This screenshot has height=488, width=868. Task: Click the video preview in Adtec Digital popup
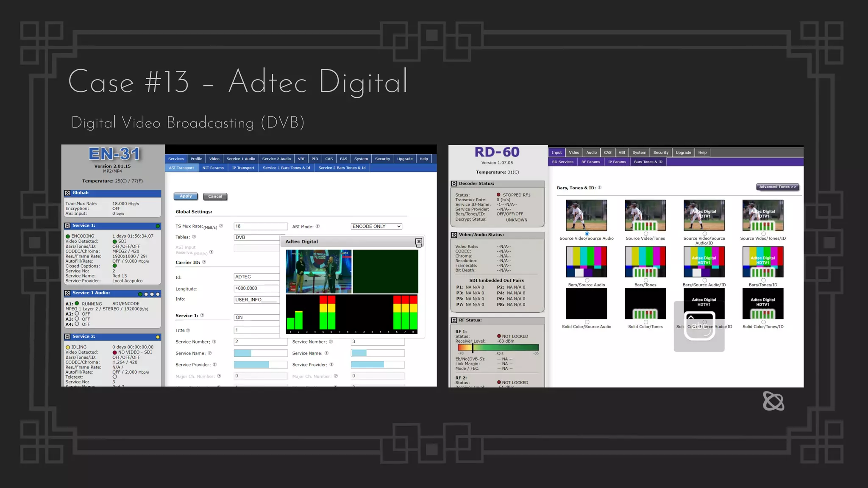[319, 272]
